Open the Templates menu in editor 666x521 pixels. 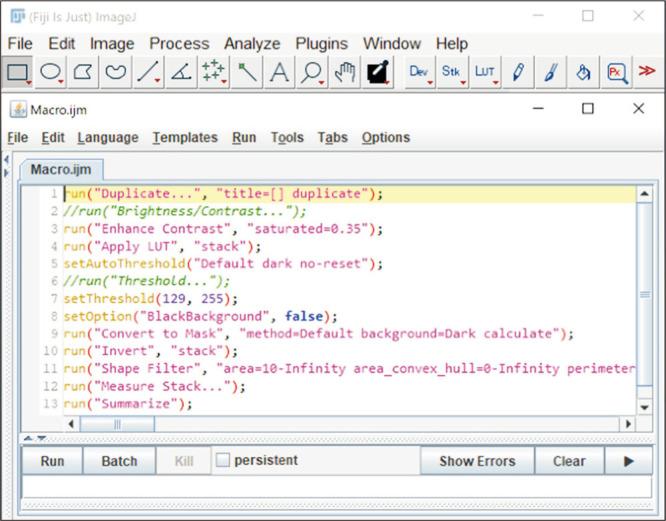click(185, 138)
